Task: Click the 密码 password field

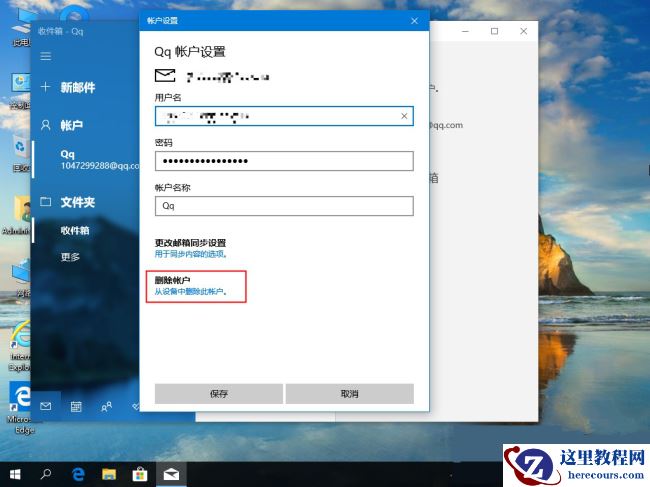Action: point(284,161)
